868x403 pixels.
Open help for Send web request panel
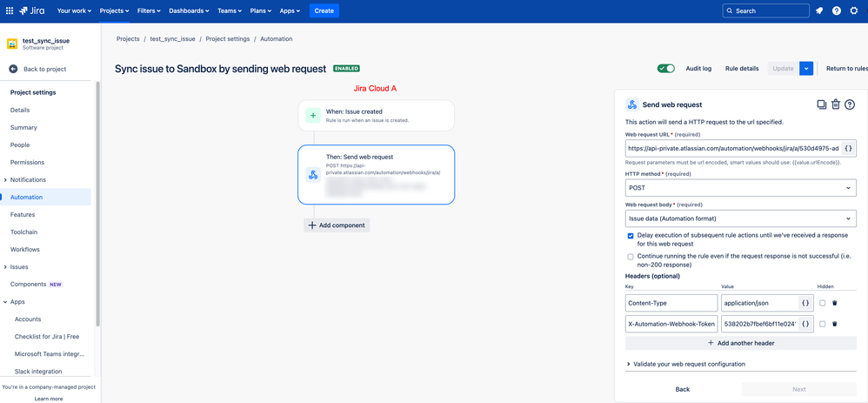(x=850, y=104)
